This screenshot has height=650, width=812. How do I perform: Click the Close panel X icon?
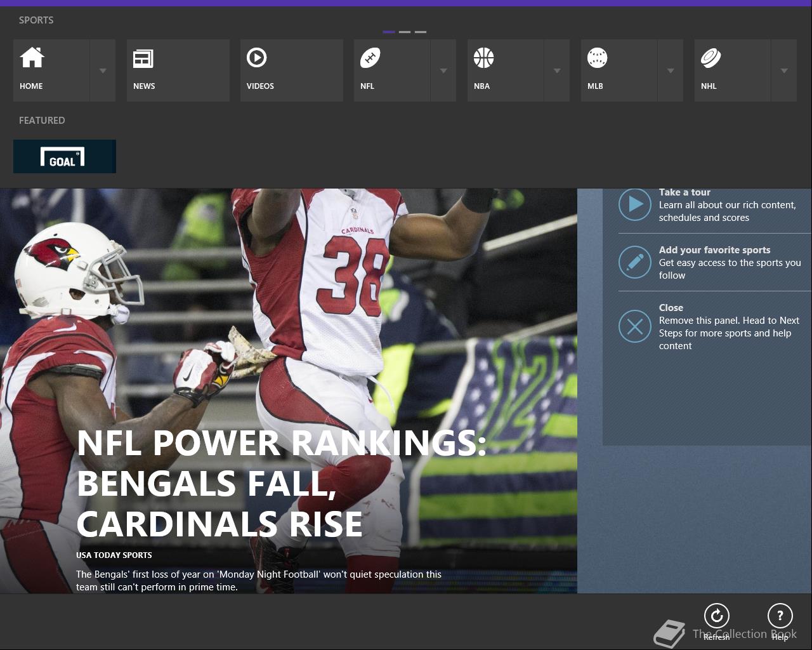pyautogui.click(x=635, y=326)
